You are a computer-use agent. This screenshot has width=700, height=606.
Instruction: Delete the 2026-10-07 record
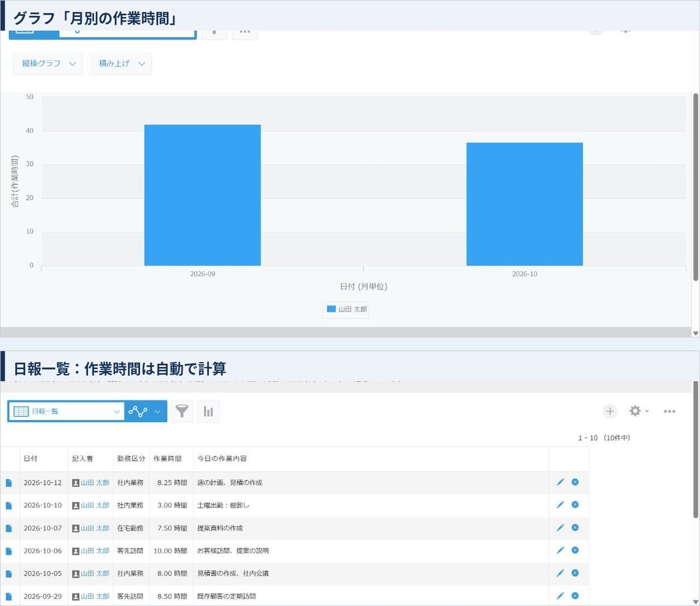click(575, 527)
